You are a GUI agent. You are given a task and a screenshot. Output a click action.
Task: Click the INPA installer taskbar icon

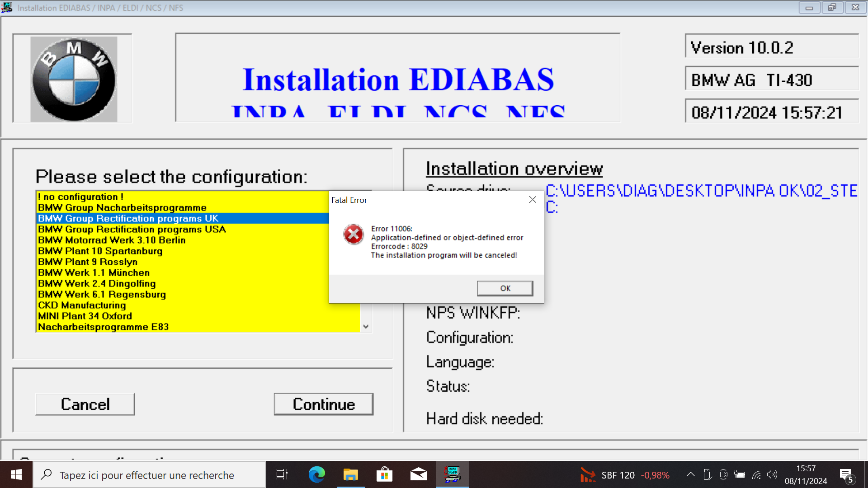click(453, 474)
